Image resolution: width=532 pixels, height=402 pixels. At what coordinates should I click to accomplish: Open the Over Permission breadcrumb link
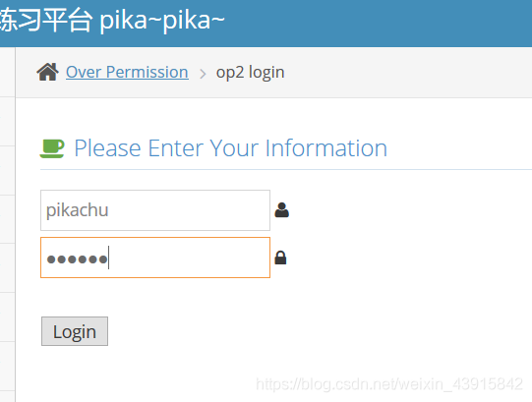pos(127,73)
